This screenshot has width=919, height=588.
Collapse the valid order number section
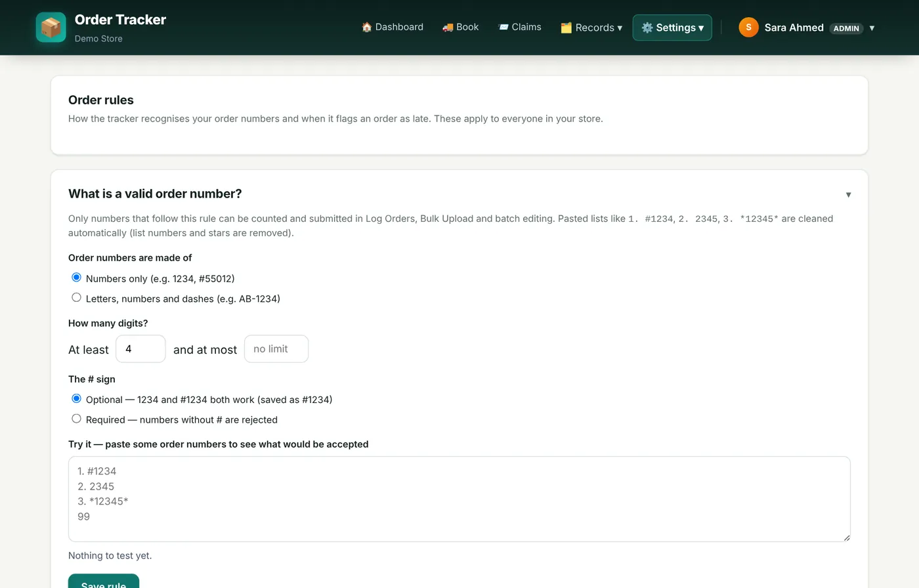tap(848, 194)
